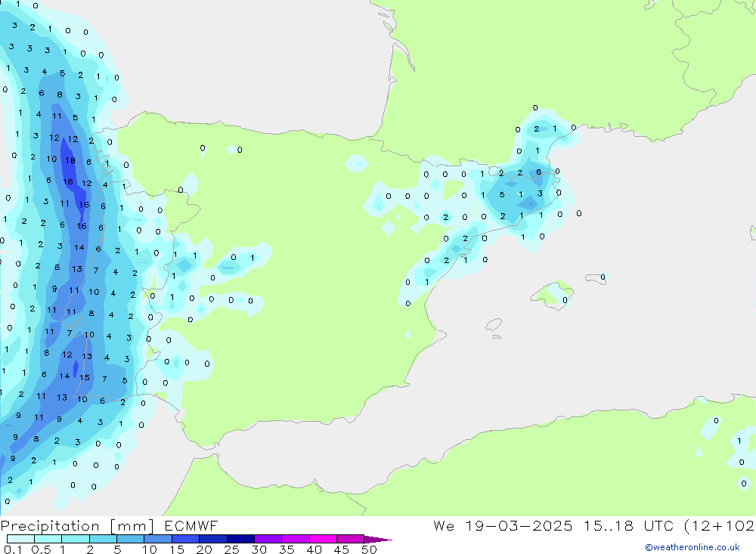
Task: Click the '15..18 UTC' time label
Action: [629, 525]
